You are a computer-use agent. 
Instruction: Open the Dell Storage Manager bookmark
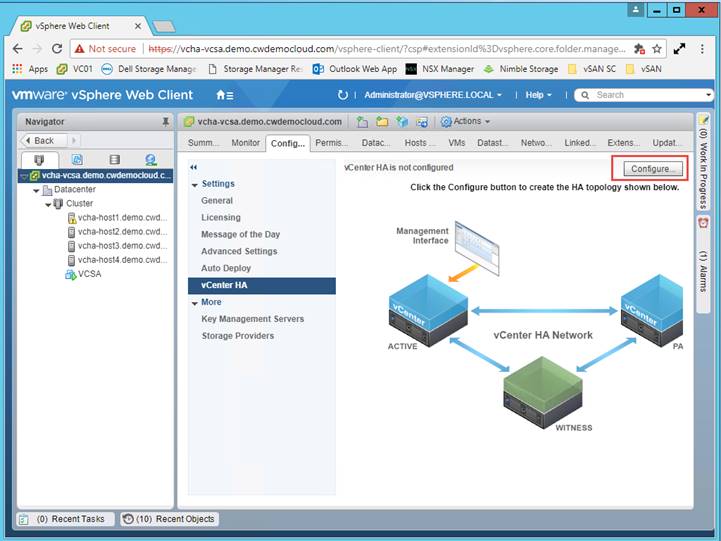149,69
